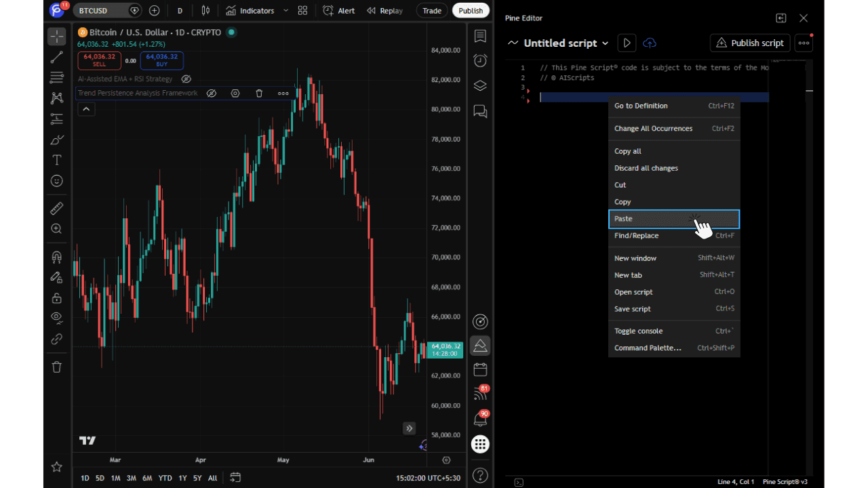This screenshot has width=868, height=488.
Task: Toggle hide all drawings eye icon
Action: click(57, 317)
